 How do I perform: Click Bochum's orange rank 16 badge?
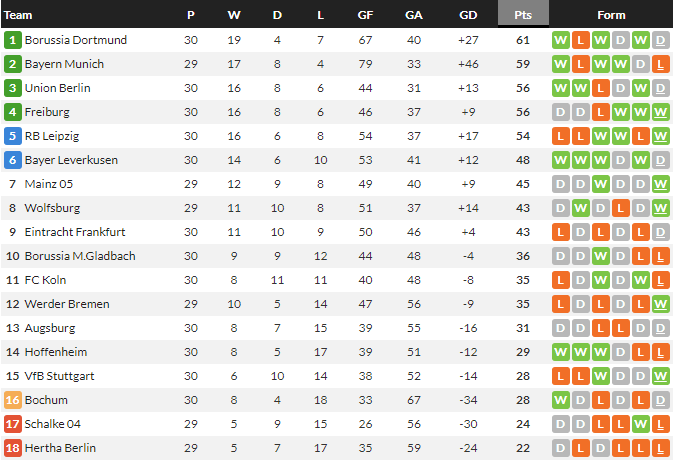coord(13,400)
